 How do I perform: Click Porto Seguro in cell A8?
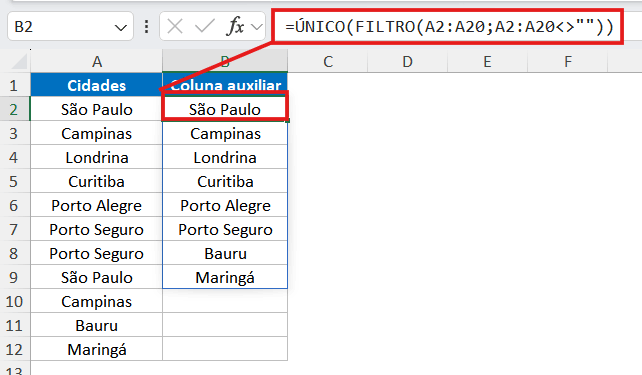pyautogui.click(x=97, y=253)
